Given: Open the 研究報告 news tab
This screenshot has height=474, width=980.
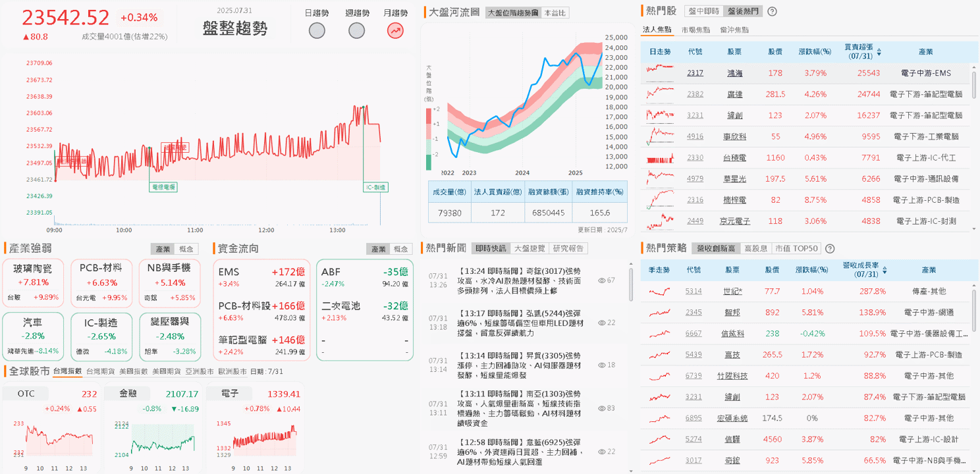Looking at the screenshot, I should (568, 248).
